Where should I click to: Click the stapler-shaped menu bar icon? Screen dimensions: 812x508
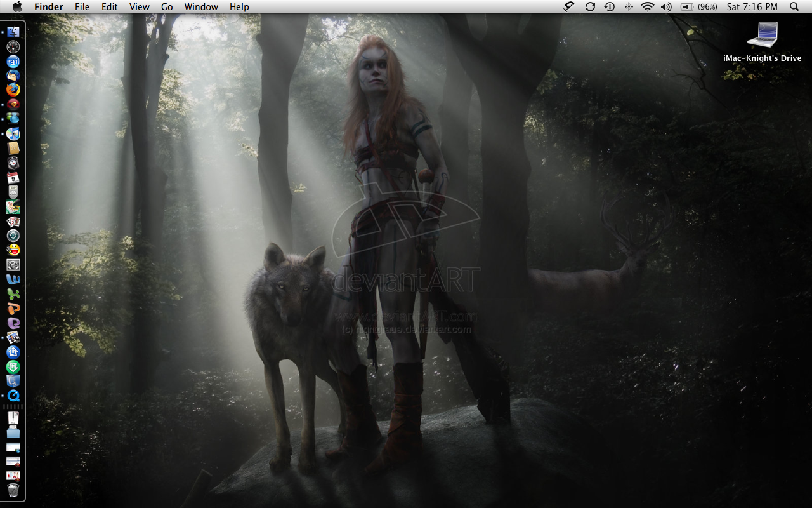[570, 6]
